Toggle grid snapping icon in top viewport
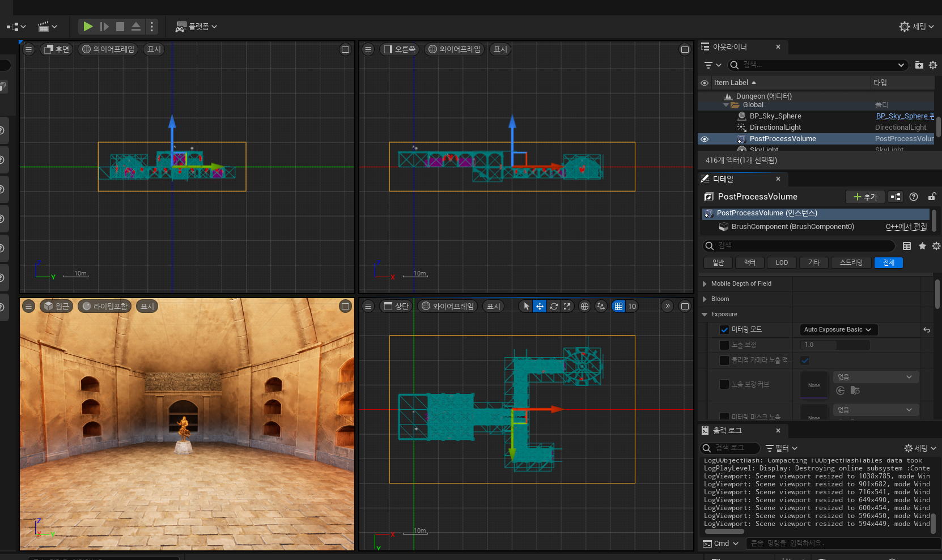The height and width of the screenshot is (560, 942). (618, 306)
